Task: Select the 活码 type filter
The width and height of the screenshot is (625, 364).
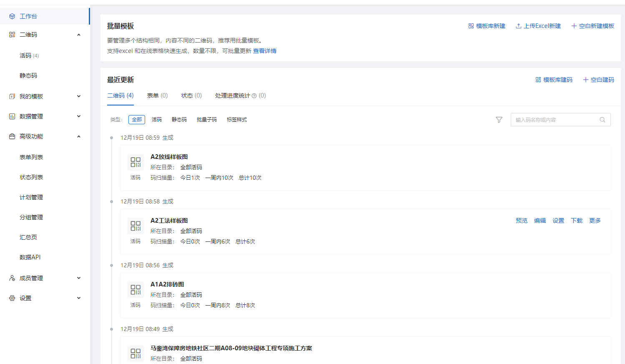Action: coord(157,119)
